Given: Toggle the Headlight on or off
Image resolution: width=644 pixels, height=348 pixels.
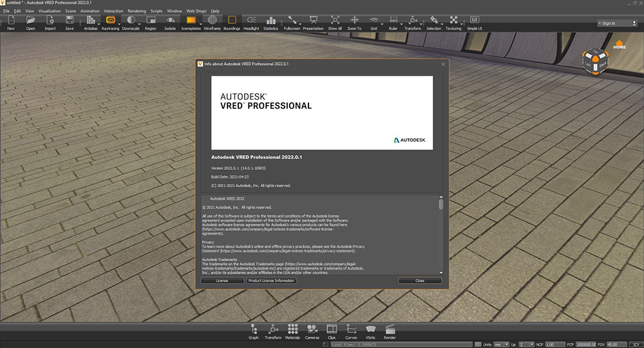Looking at the screenshot, I should coord(251,21).
